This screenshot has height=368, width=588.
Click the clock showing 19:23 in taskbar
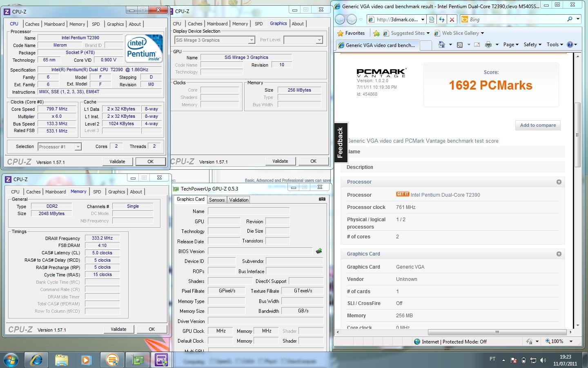[x=566, y=357]
